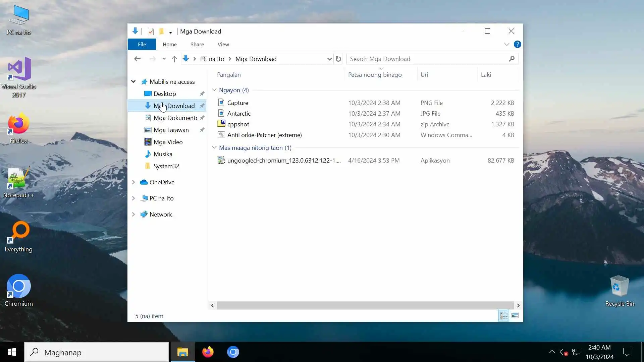Screen dimensions: 644x362
Task: Unpin Mga Larawan using its pin icon
Action: click(x=202, y=130)
